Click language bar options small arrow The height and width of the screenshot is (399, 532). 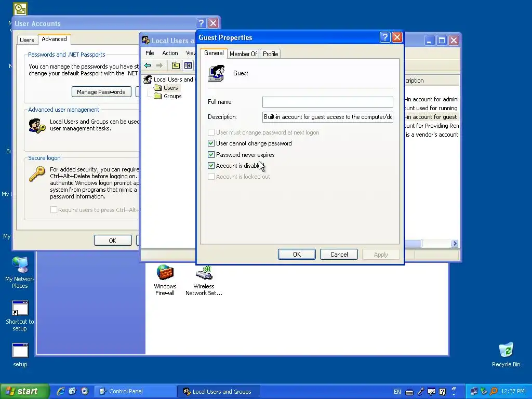(x=454, y=395)
